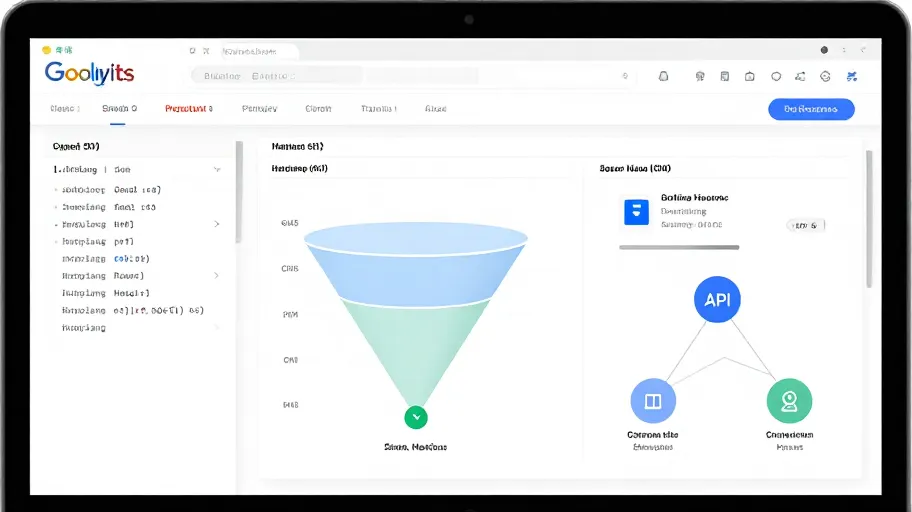Switch to the red-highlighted tab

pos(188,109)
